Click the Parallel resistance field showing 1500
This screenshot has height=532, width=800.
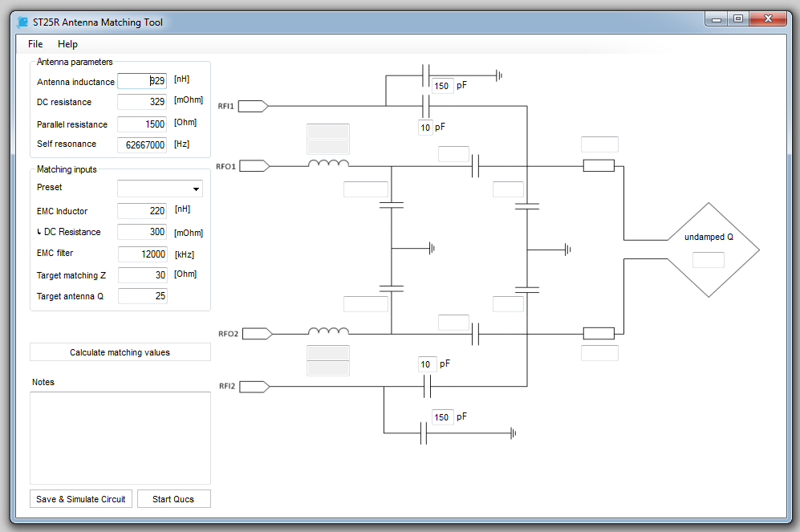[142, 124]
